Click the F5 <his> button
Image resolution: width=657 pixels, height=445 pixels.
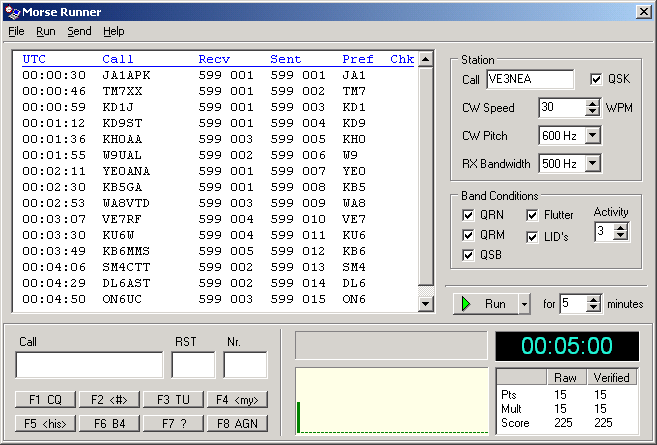pos(45,423)
